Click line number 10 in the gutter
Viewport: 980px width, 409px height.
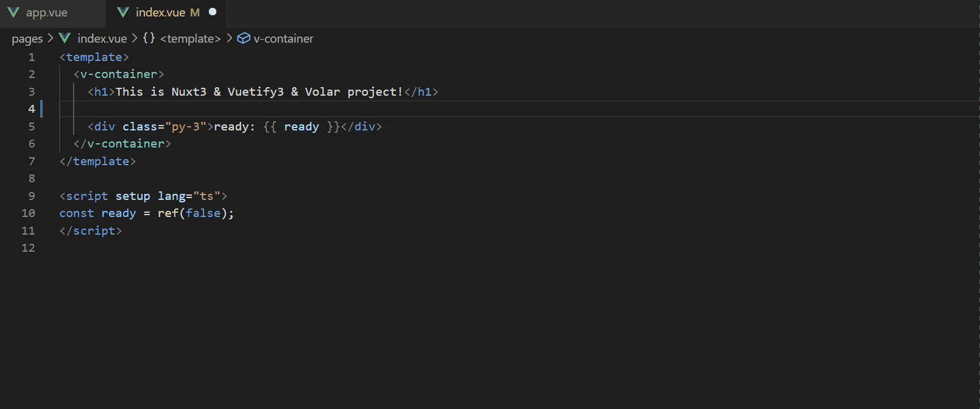click(x=28, y=213)
